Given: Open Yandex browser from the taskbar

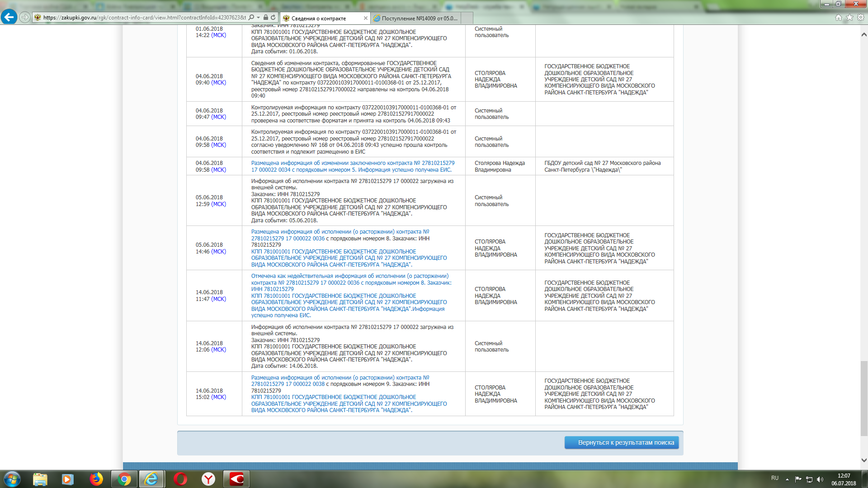Looking at the screenshot, I should [x=208, y=479].
